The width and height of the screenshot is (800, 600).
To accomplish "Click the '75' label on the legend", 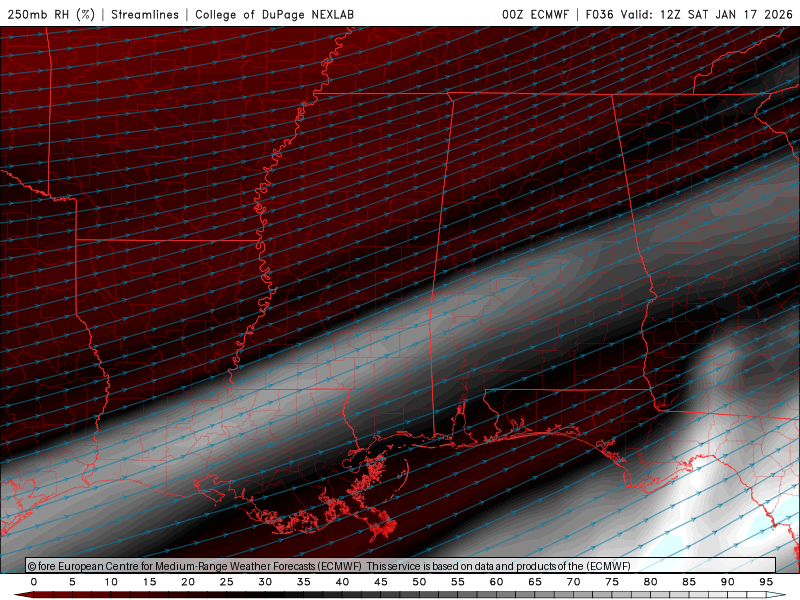I will tap(612, 582).
